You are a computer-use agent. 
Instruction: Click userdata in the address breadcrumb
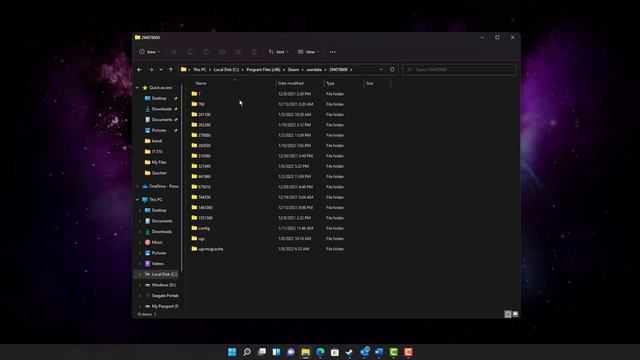314,70
